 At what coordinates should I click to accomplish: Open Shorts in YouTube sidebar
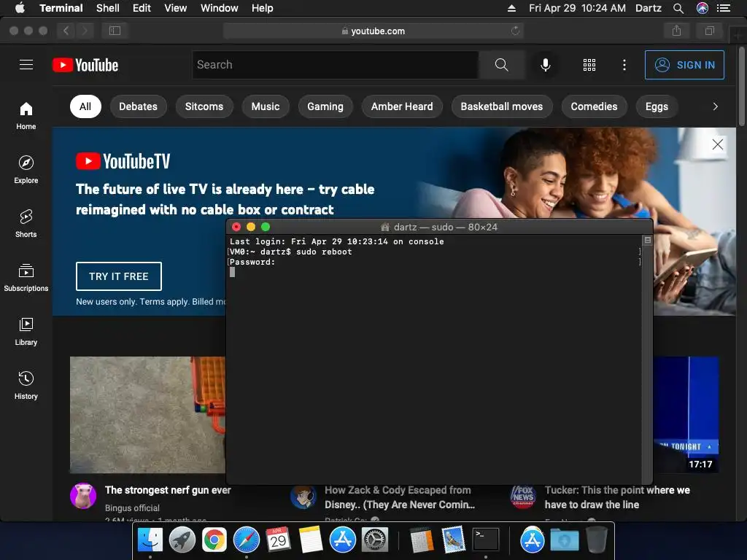click(26, 223)
